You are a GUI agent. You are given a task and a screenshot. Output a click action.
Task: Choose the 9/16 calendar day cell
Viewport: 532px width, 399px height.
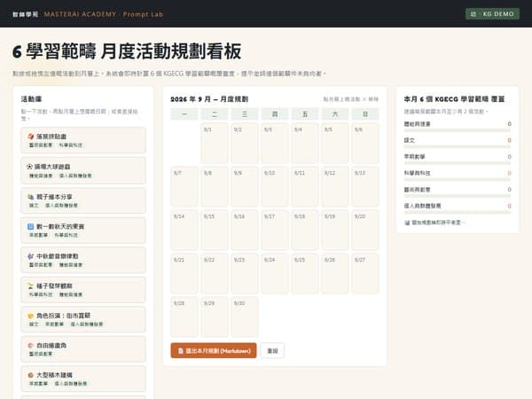[245, 230]
